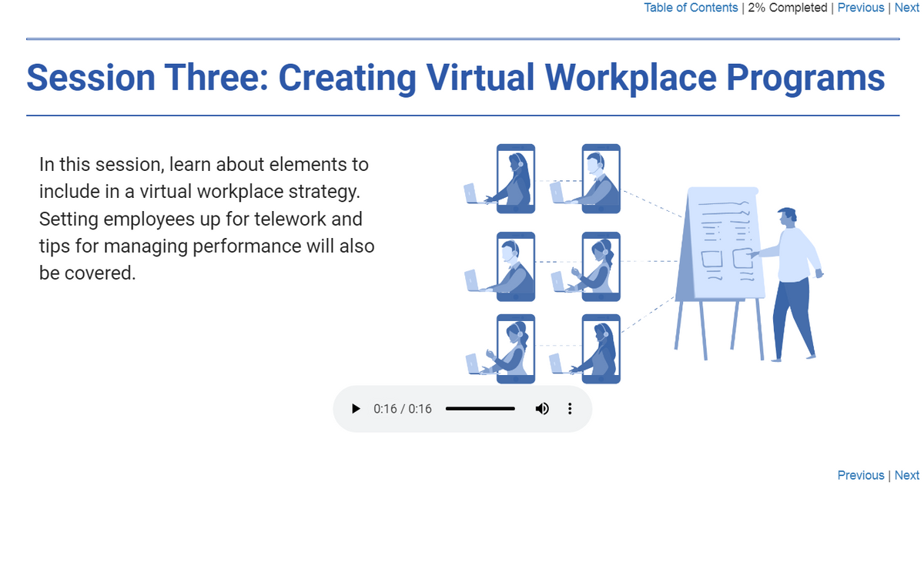924x566 pixels.
Task: Go to the Next page using the top link
Action: (907, 8)
